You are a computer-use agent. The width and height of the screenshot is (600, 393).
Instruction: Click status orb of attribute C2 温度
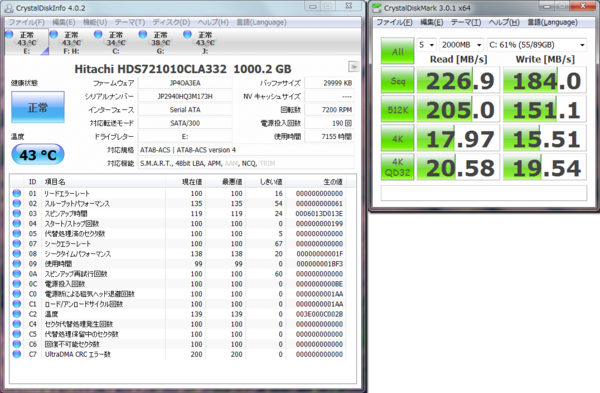(x=16, y=314)
